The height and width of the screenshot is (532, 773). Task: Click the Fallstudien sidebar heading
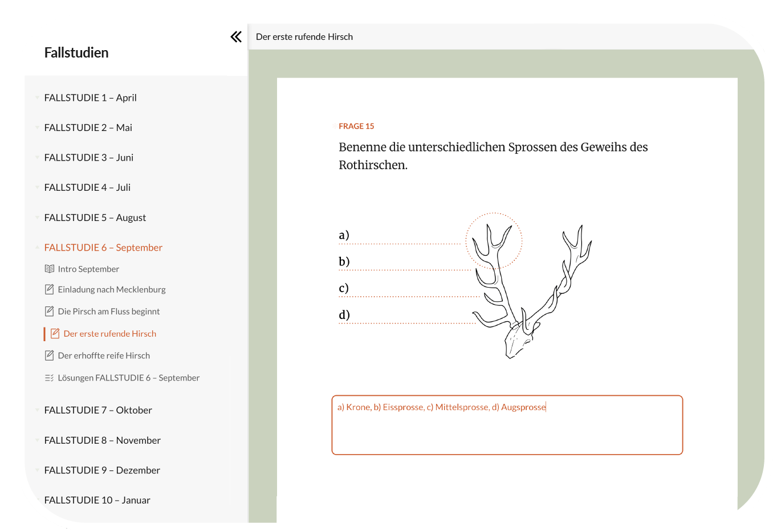coord(76,52)
